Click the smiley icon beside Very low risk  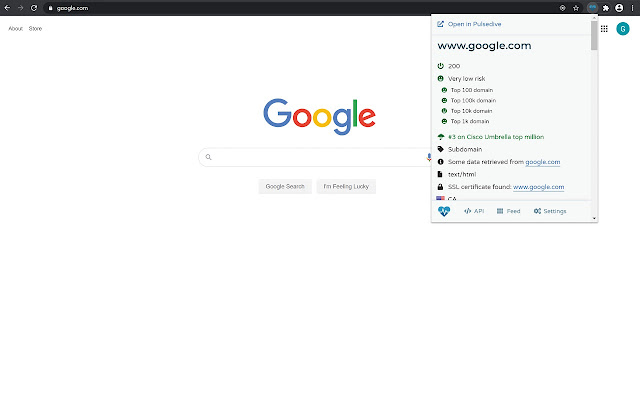tap(440, 78)
